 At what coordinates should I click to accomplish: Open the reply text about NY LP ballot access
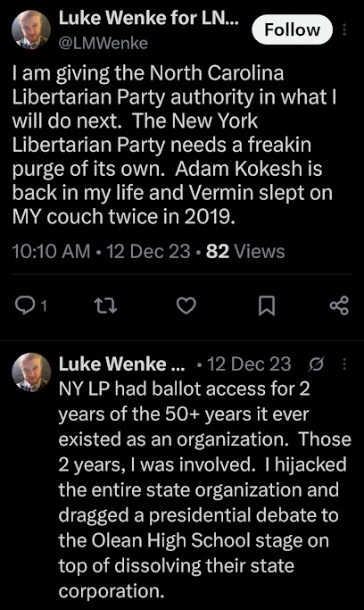(204, 489)
